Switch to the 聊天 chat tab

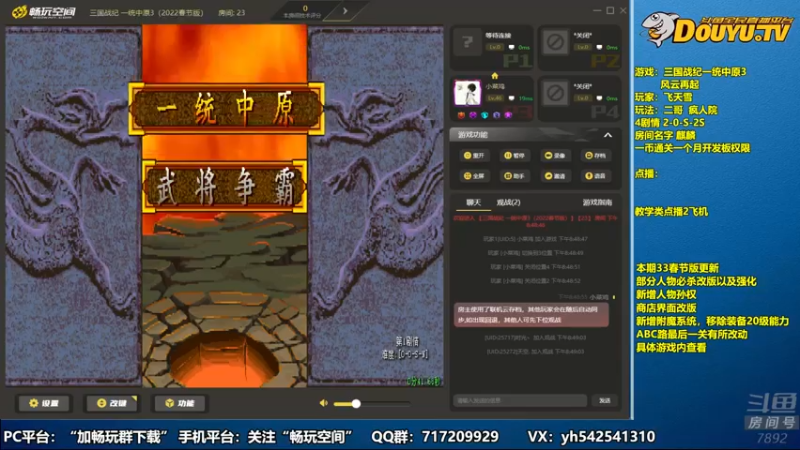pos(473,203)
